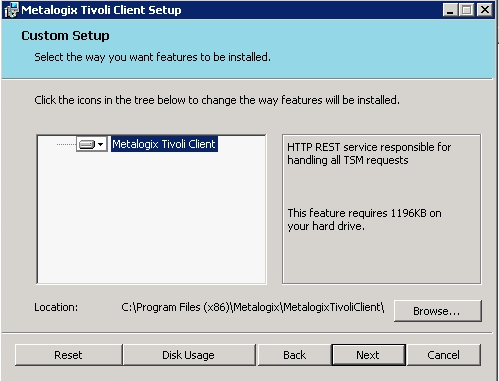Minimize the setup window
Screen dimensions: 499x381
tap(450, 10)
